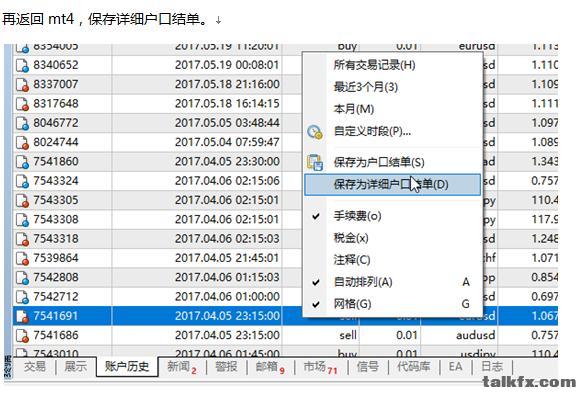The image size is (581, 393).
Task: Click the order icon for ticket 7541686
Action: 22,335
